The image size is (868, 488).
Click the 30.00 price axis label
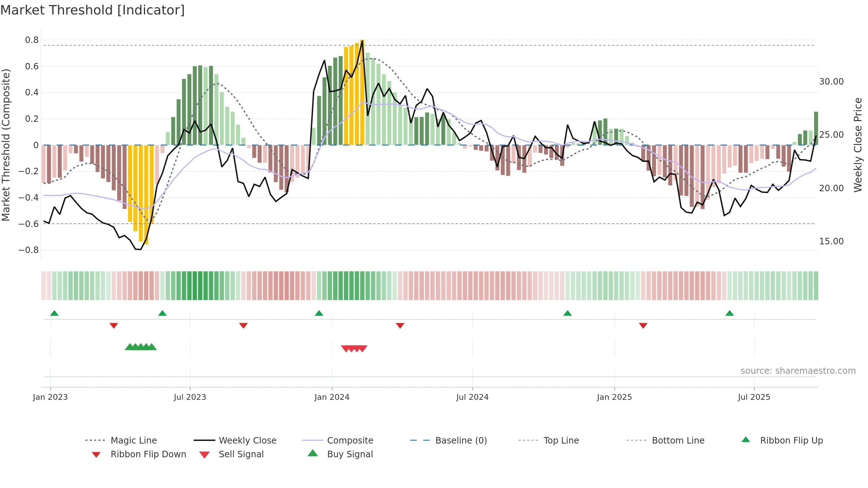click(831, 82)
